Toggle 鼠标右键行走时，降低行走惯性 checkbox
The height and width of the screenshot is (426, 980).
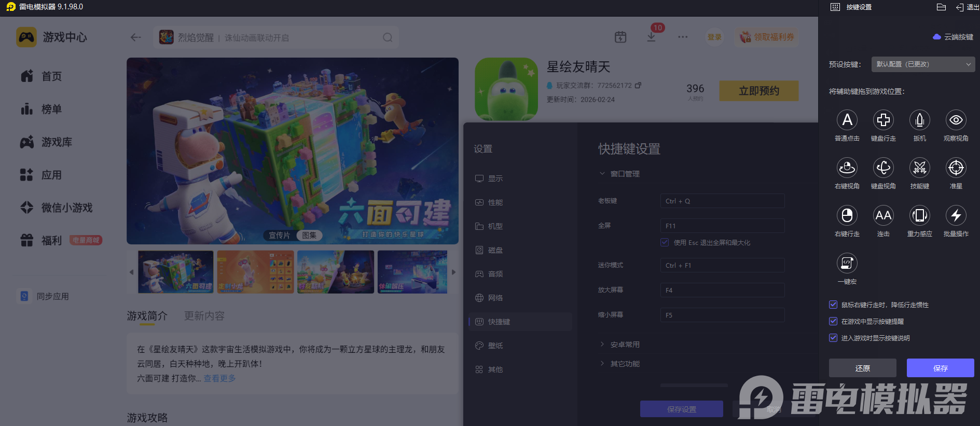[833, 305]
